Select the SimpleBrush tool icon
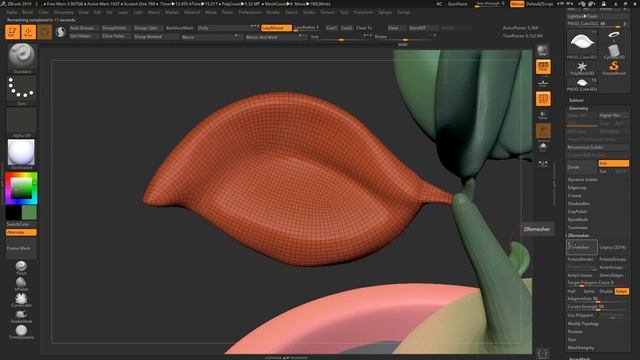The image size is (640, 360). pos(614,68)
